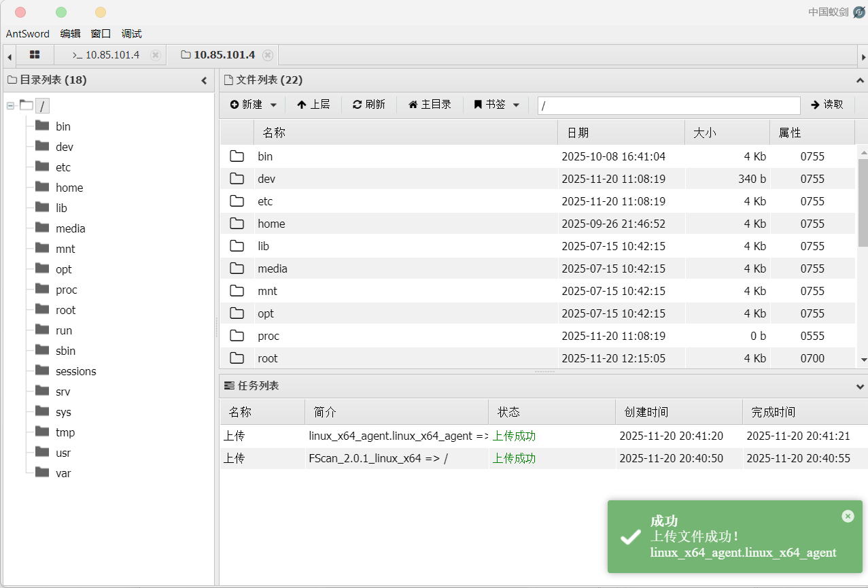Open the AntSword menu
Viewport: 868px width, 588px height.
[28, 33]
